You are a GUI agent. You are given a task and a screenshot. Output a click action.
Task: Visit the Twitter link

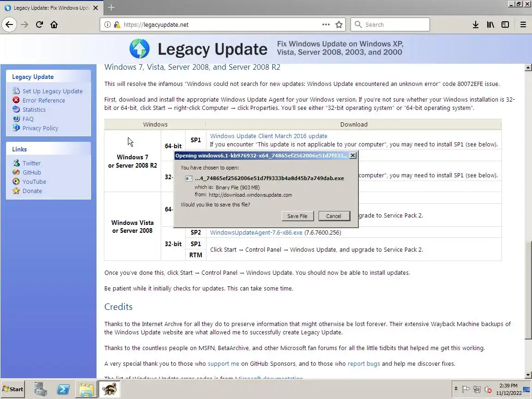(x=31, y=163)
